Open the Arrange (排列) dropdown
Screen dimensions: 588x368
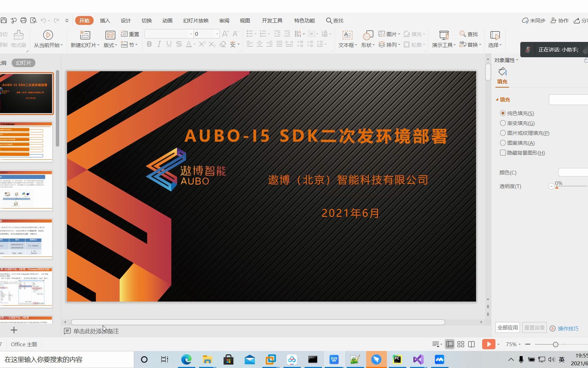[389, 45]
